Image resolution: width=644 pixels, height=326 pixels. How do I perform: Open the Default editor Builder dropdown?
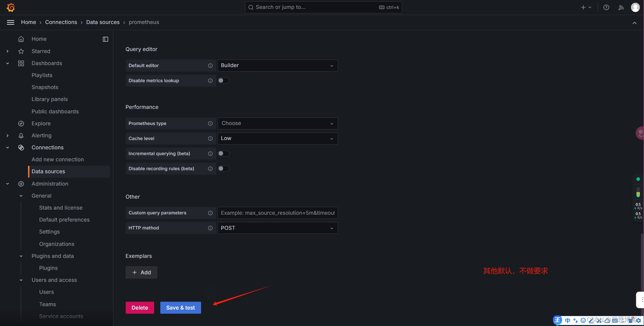278,65
